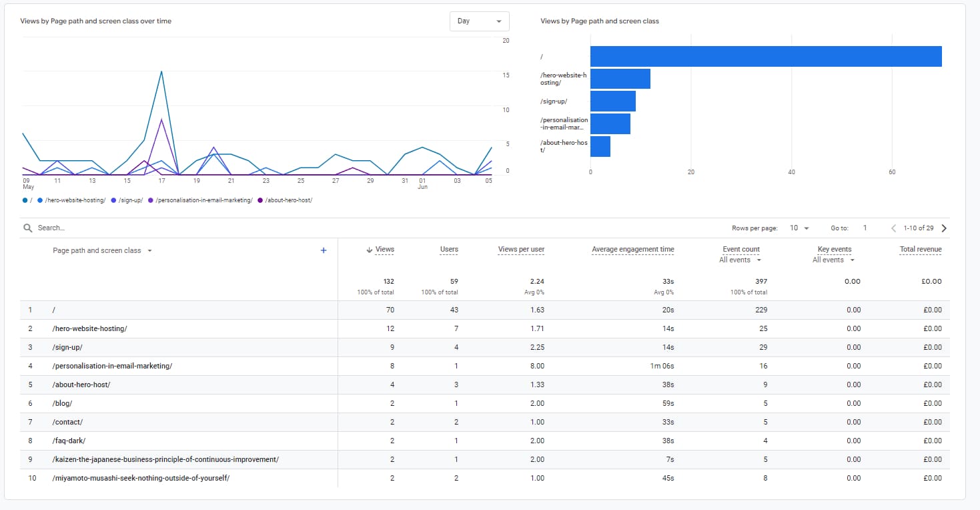Screen dimensions: 980x510
Task: Sort by Total revenue column
Action: click(921, 250)
